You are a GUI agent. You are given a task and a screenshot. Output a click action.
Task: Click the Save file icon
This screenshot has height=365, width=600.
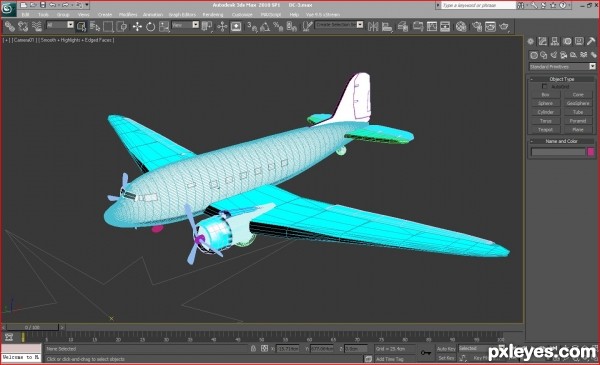42,5
